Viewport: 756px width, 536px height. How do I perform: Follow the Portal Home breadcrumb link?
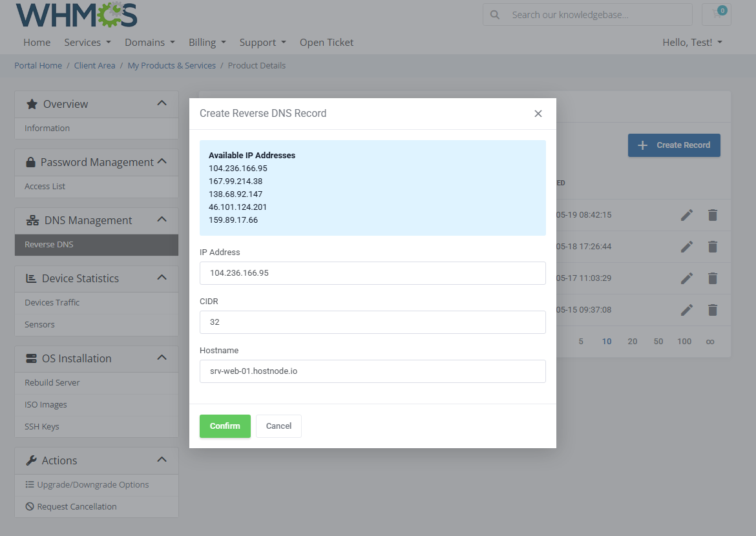(38, 66)
